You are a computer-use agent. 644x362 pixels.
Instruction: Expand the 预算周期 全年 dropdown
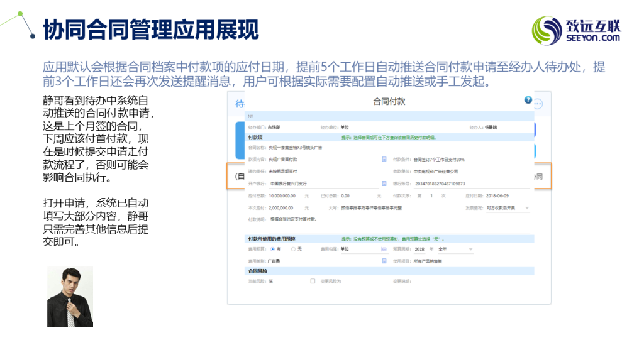[470, 250]
